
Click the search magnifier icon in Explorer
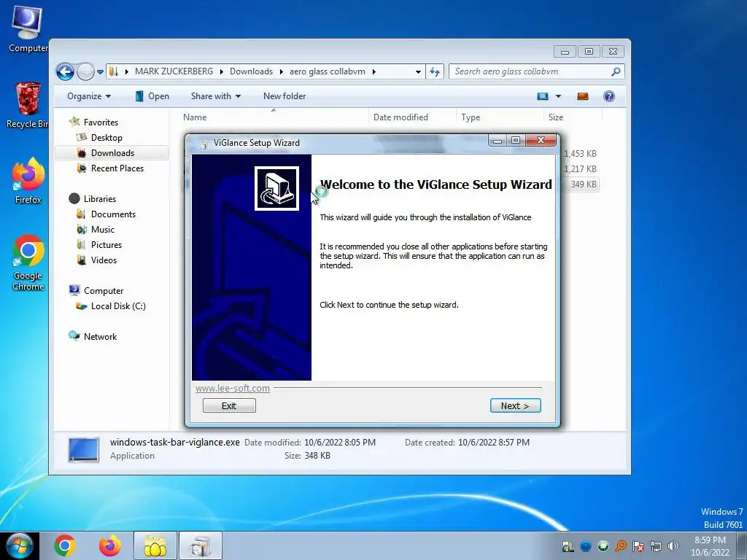pyautogui.click(x=616, y=71)
